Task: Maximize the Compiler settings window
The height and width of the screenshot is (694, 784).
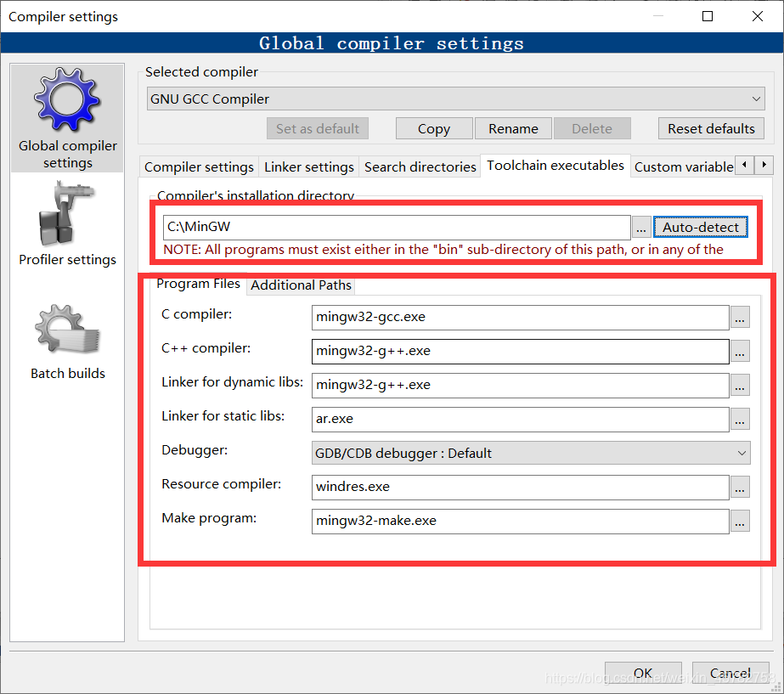Action: tap(708, 16)
